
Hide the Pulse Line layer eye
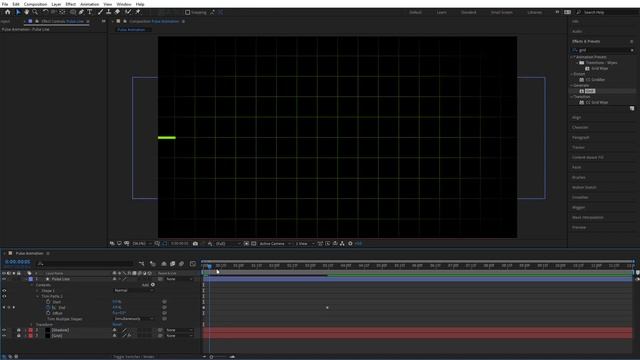tap(4, 279)
